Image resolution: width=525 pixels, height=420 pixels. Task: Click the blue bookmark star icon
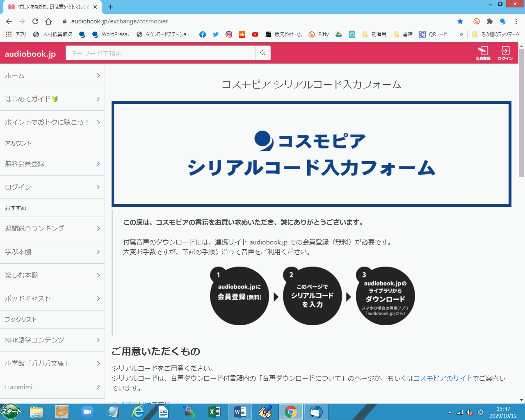tap(460, 21)
